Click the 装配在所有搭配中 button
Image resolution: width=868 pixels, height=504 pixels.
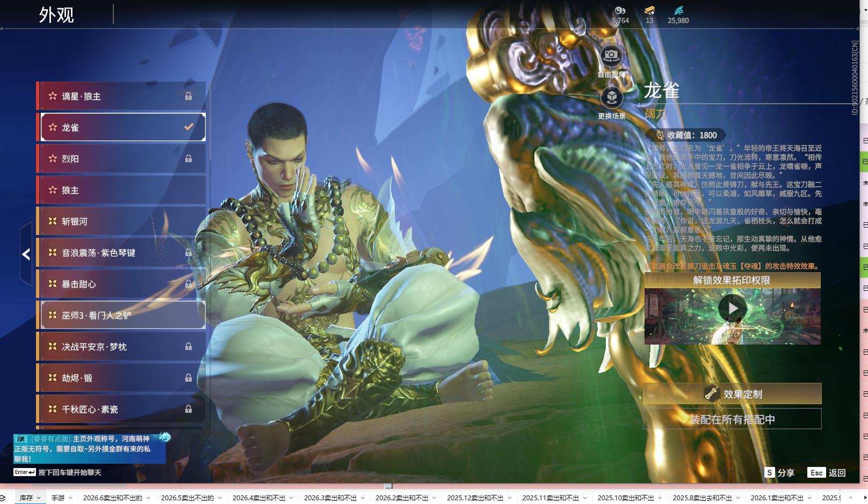[x=732, y=419]
